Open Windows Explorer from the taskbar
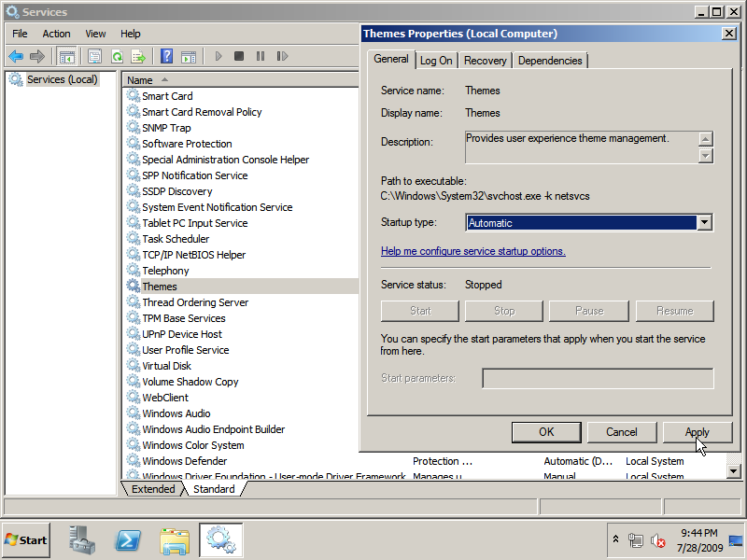 coord(175,540)
